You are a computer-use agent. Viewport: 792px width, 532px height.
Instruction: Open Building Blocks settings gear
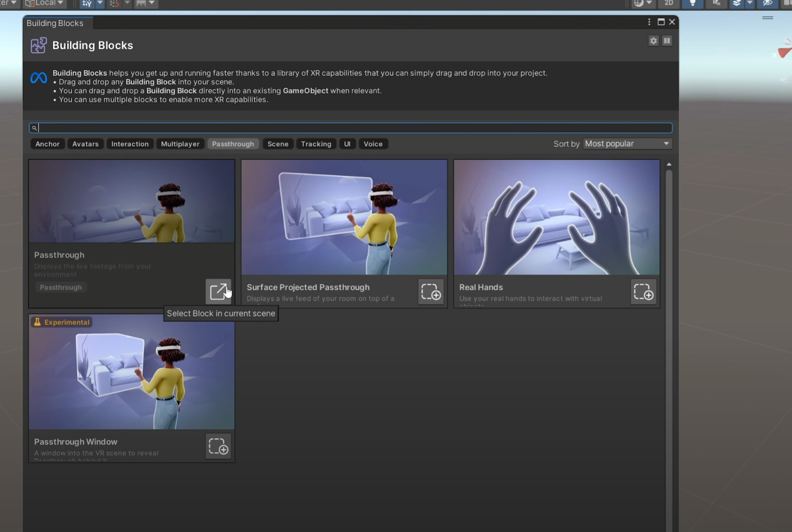[x=653, y=41]
